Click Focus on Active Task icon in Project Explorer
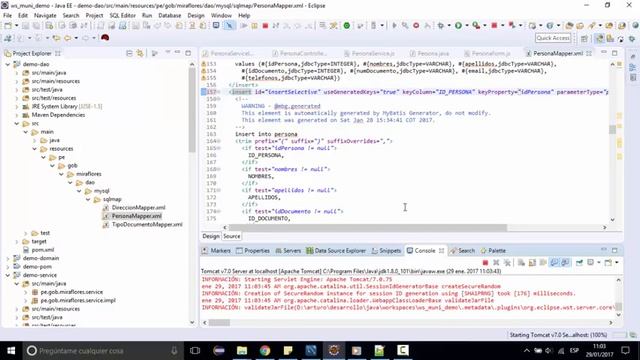Image resolution: width=640 pixels, height=360 pixels. [x=155, y=53]
